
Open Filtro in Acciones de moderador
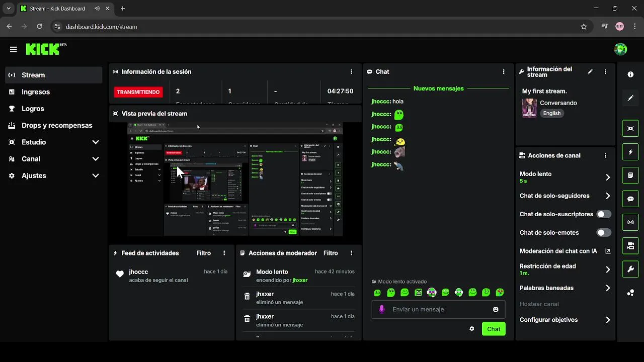[331, 253]
